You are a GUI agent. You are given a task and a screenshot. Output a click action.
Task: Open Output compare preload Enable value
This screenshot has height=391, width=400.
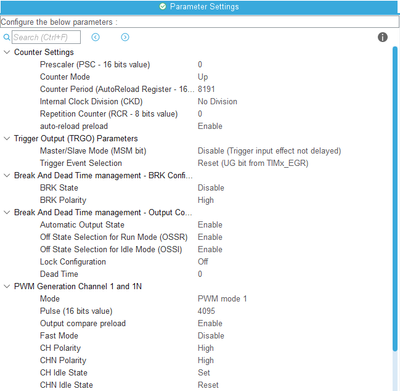coord(210,324)
